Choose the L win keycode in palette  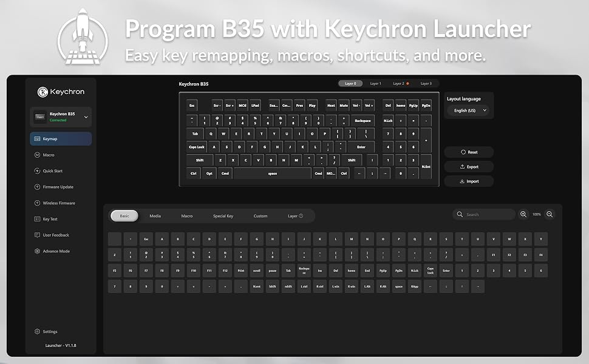point(335,286)
